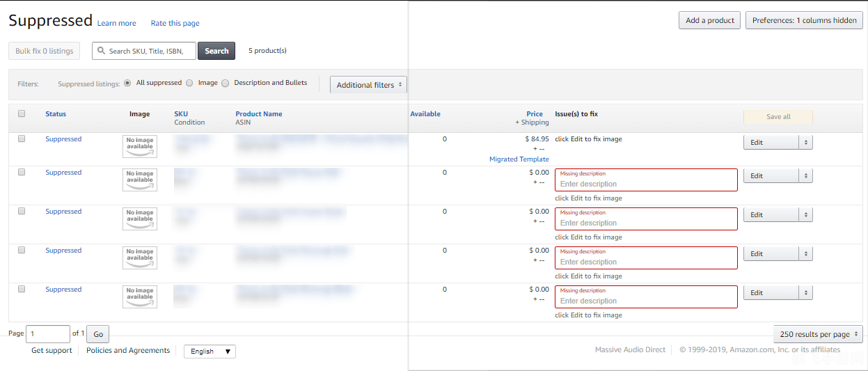The image size is (868, 371).
Task: Sort by the Price column header
Action: coord(534,114)
